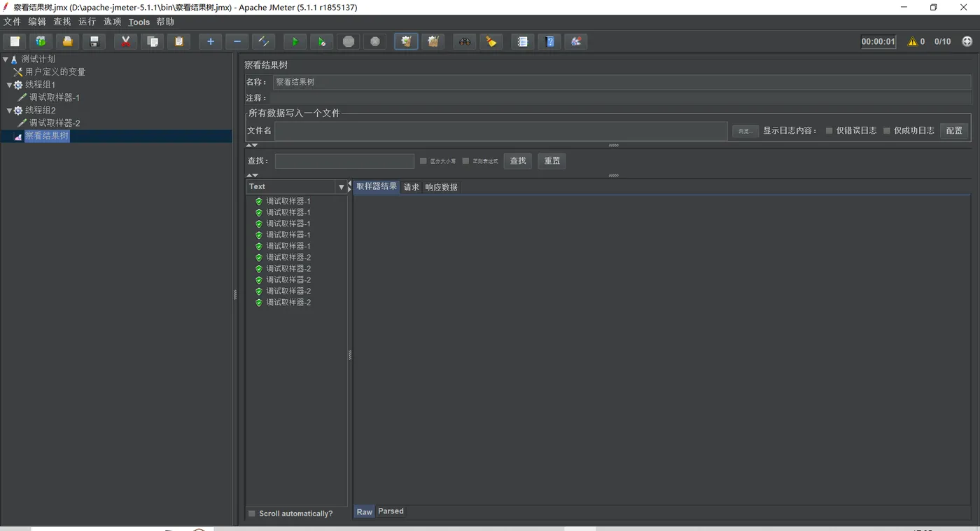Focus the 注释 input field
The image size is (980, 531).
point(622,98)
